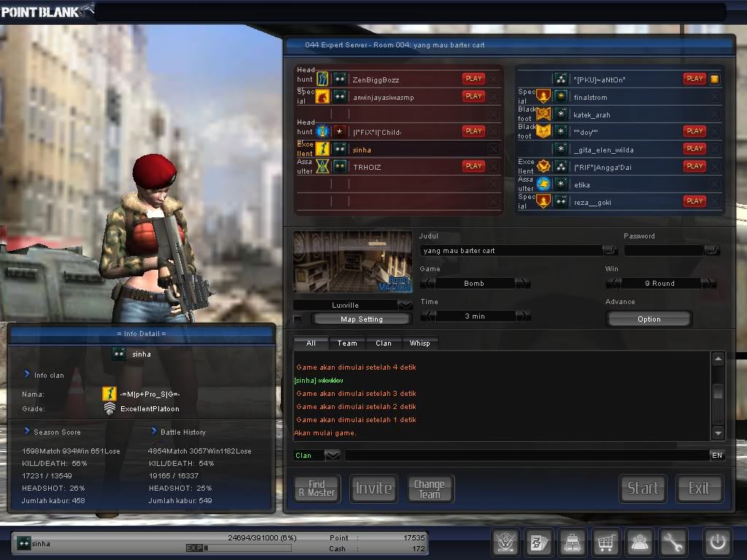The width and height of the screenshot is (747, 560).
Task: Click the clan icon beside -=M|p+Pro_S|G=-
Action: 109,394
